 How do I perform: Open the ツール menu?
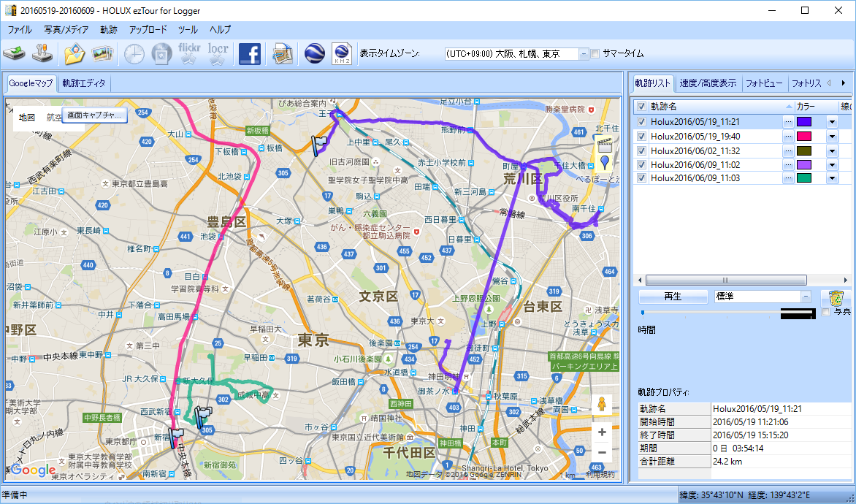(188, 29)
